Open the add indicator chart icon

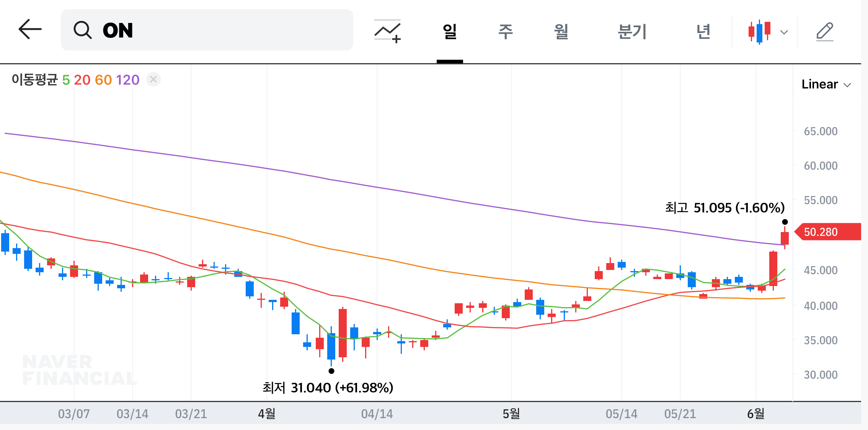click(x=387, y=31)
